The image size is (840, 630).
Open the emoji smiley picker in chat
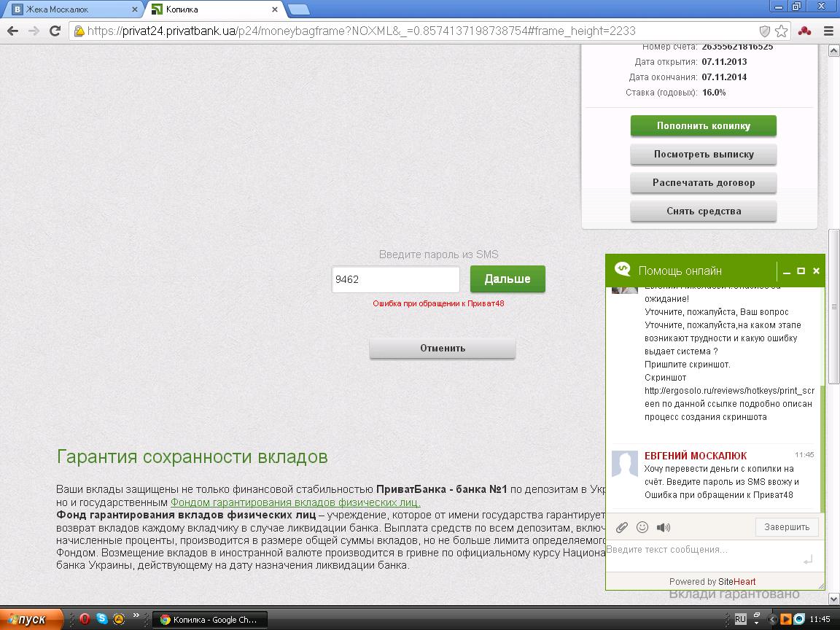point(642,528)
